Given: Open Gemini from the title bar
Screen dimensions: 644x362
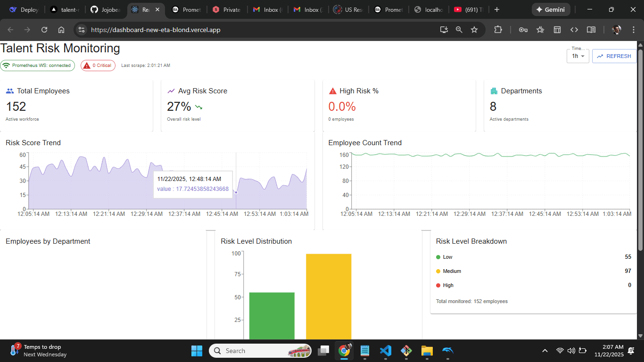Looking at the screenshot, I should point(551,9).
